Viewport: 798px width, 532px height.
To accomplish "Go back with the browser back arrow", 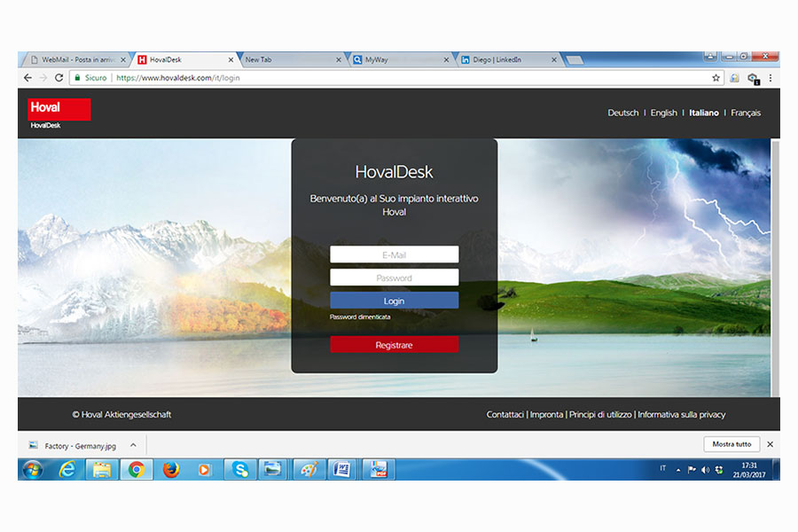I will (x=27, y=78).
